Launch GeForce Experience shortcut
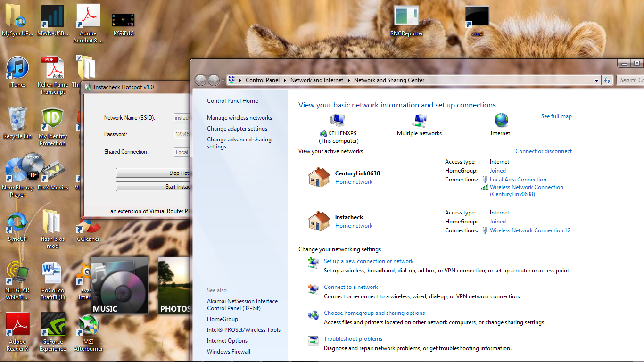 pyautogui.click(x=53, y=332)
